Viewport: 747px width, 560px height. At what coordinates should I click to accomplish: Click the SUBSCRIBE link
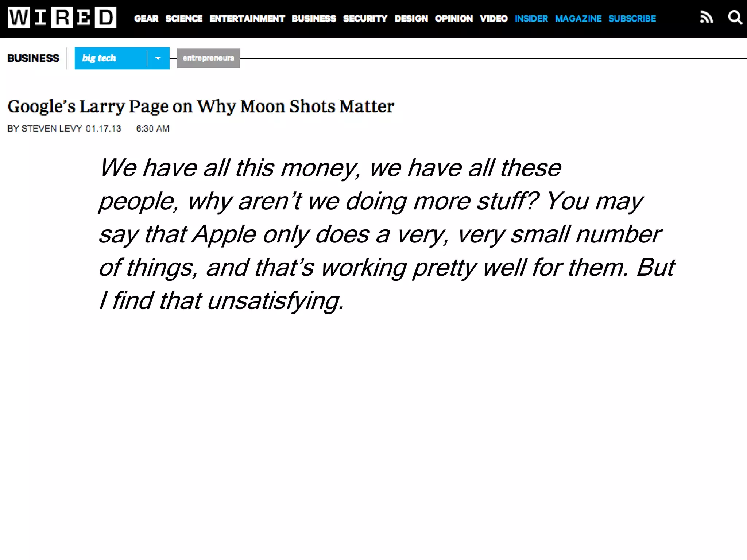click(632, 19)
